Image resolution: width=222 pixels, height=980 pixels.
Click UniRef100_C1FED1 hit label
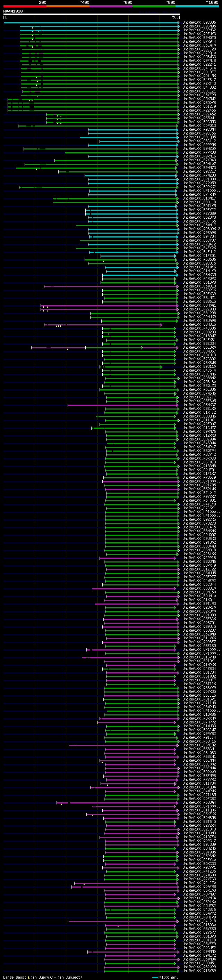[x=199, y=256]
